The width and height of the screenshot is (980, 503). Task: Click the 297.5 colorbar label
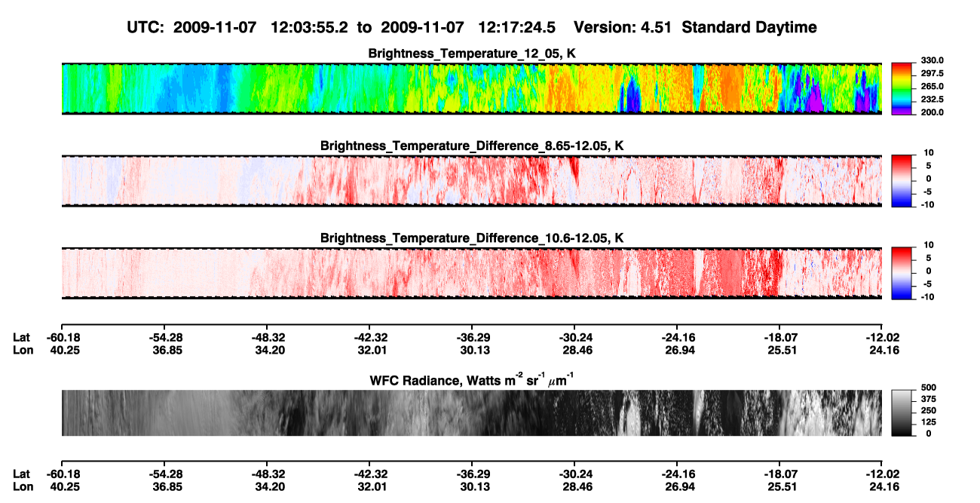point(932,74)
